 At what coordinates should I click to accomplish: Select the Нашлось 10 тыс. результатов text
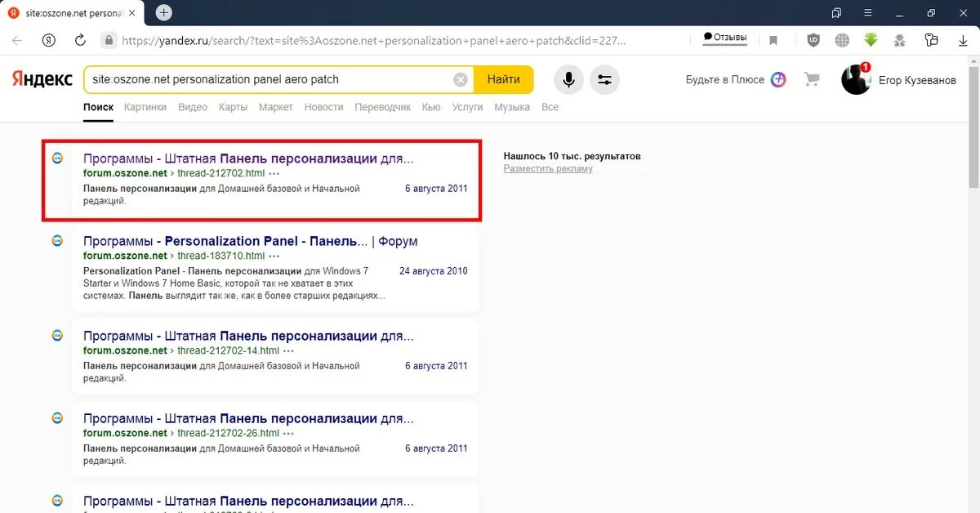tap(572, 155)
